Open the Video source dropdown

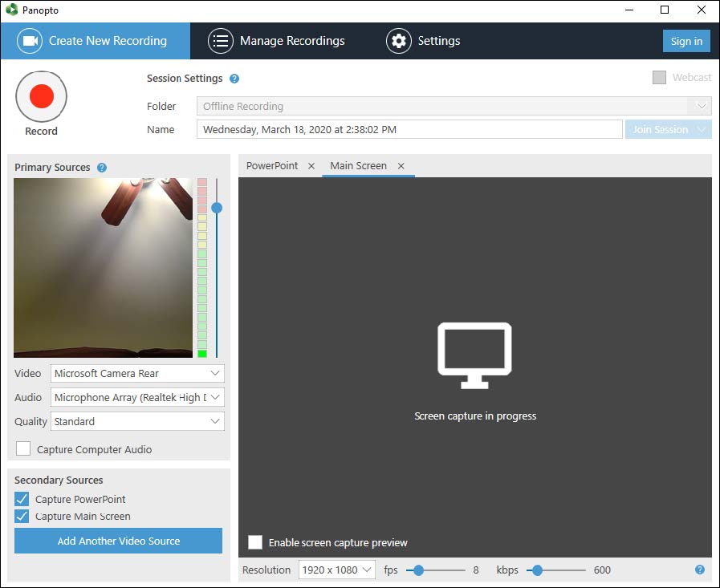(x=137, y=374)
